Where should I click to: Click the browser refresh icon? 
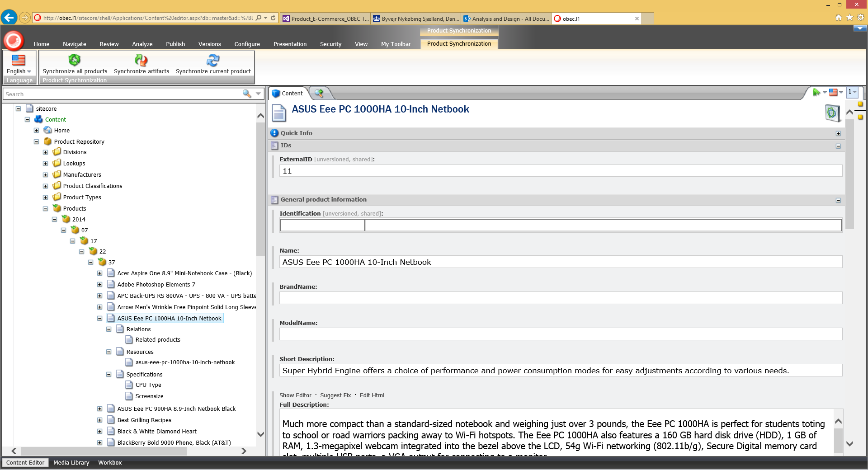pos(273,18)
